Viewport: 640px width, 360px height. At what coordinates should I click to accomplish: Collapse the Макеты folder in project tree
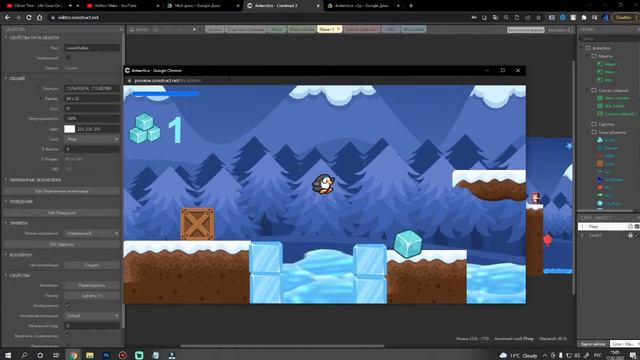coord(588,56)
